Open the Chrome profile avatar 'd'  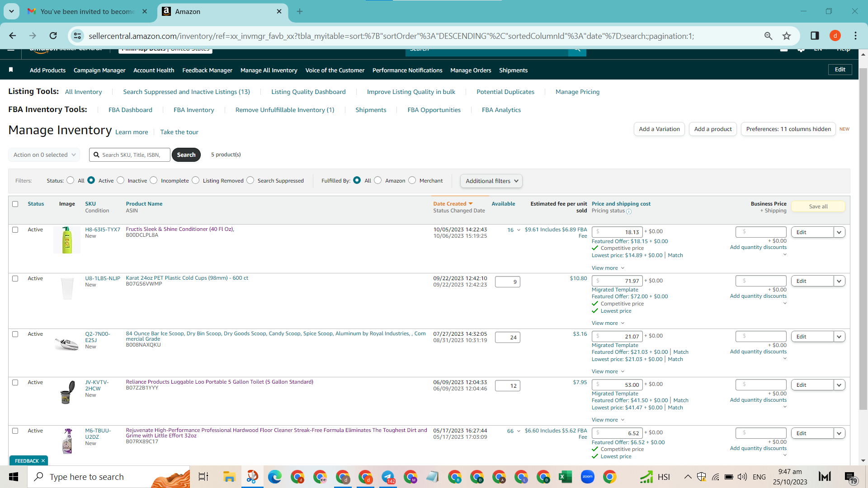click(835, 36)
